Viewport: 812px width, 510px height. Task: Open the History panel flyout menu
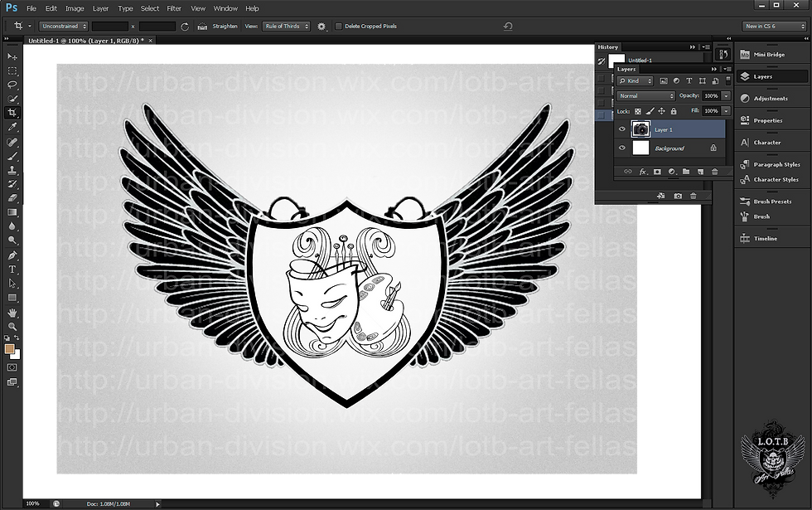coord(706,47)
